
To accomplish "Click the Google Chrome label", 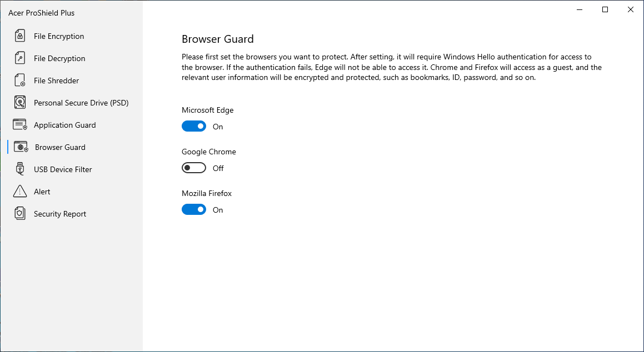I will coord(208,152).
